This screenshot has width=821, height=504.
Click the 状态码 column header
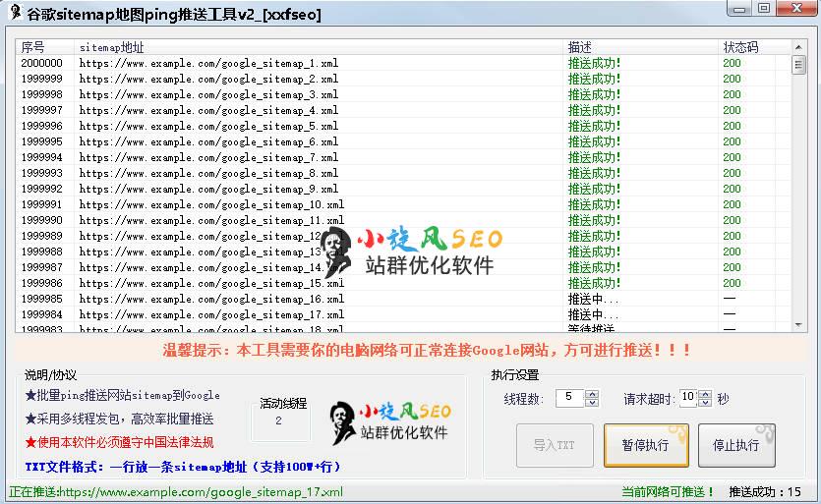746,47
